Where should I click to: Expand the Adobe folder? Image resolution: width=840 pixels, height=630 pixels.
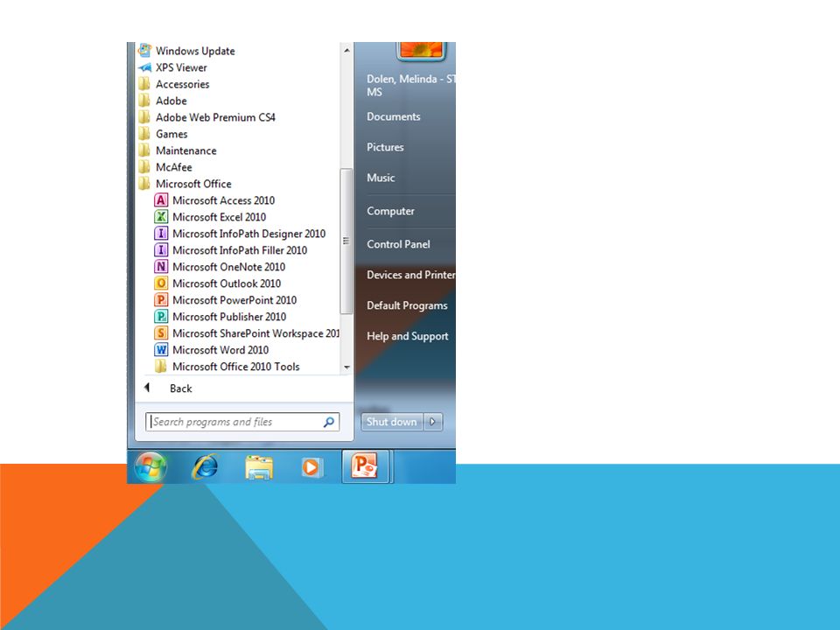pyautogui.click(x=163, y=101)
